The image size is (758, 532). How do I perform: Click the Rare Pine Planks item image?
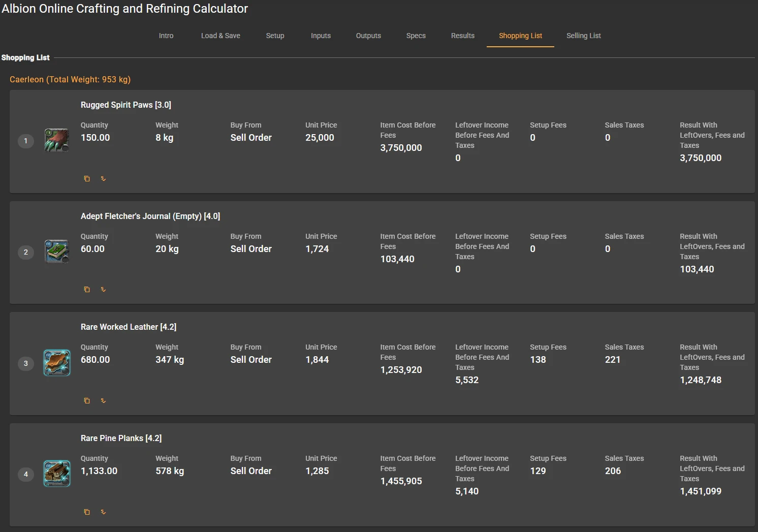pyautogui.click(x=56, y=474)
